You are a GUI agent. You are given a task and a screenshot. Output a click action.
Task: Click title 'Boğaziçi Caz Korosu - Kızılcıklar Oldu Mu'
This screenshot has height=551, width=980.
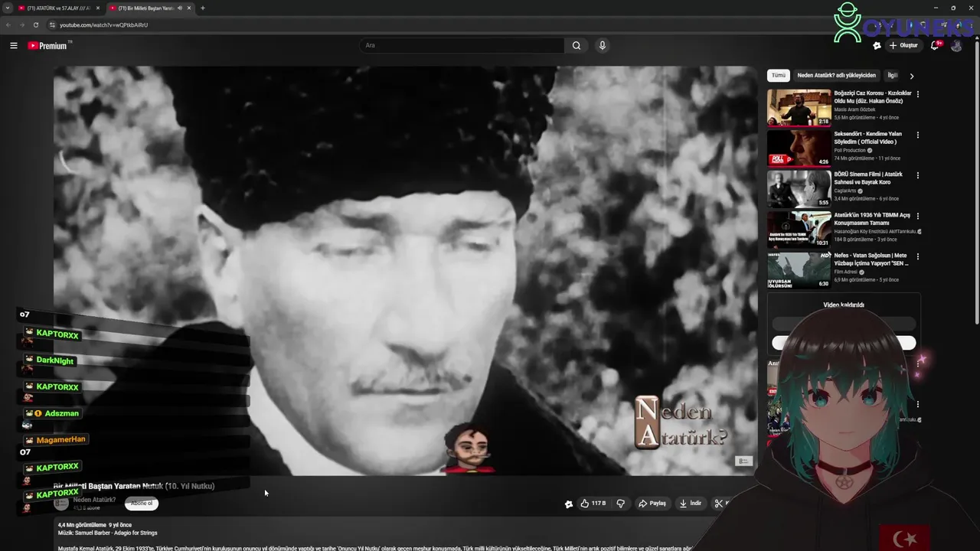coord(873,97)
